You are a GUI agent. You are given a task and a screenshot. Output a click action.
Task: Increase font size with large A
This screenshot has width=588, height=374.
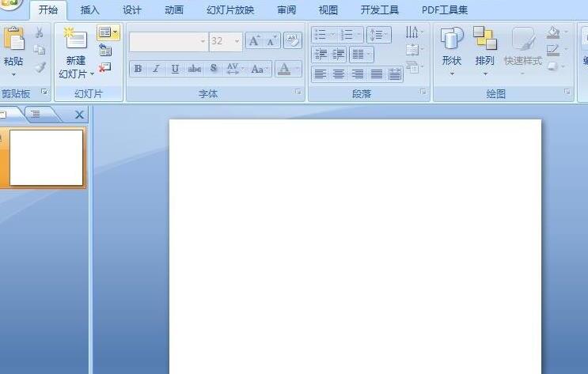[x=254, y=41]
